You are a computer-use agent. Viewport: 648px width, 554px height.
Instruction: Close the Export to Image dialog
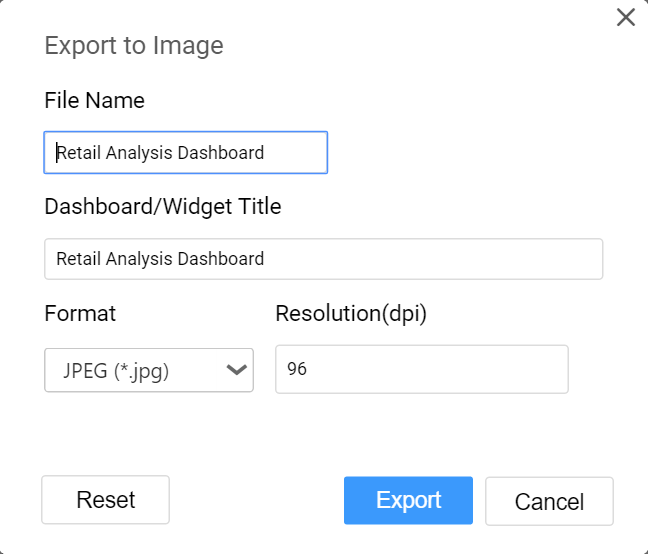coord(626,17)
